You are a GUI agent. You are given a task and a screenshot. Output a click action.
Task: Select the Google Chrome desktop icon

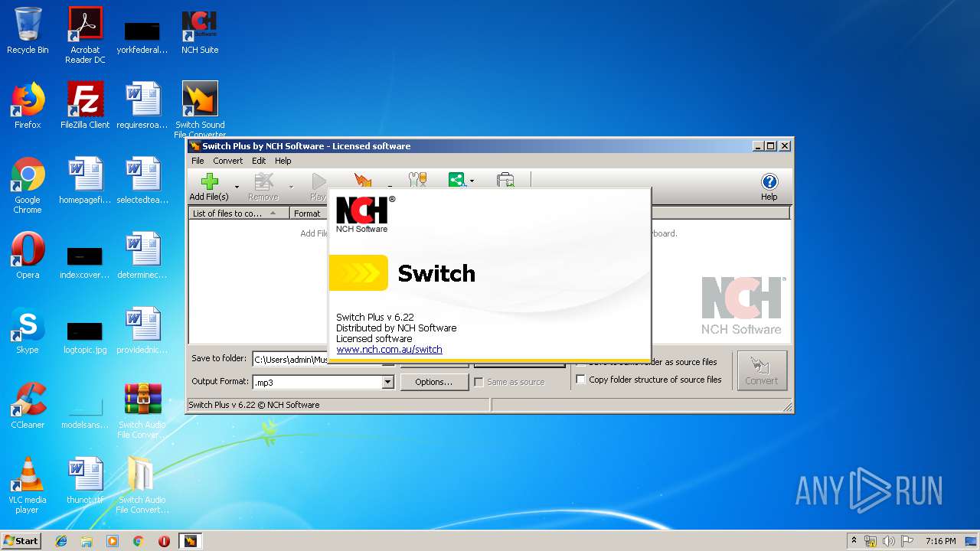[x=28, y=186]
